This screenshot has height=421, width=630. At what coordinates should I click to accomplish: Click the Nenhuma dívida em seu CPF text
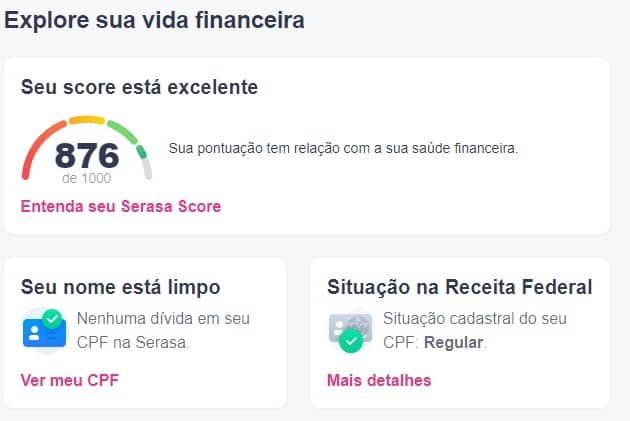(x=163, y=330)
